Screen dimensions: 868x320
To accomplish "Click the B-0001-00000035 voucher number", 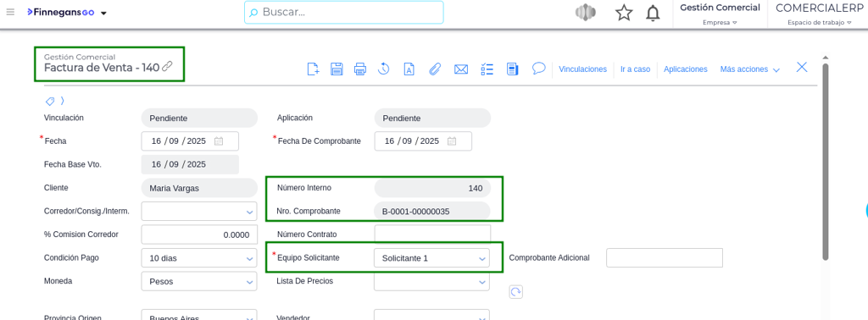I will coord(432,211).
